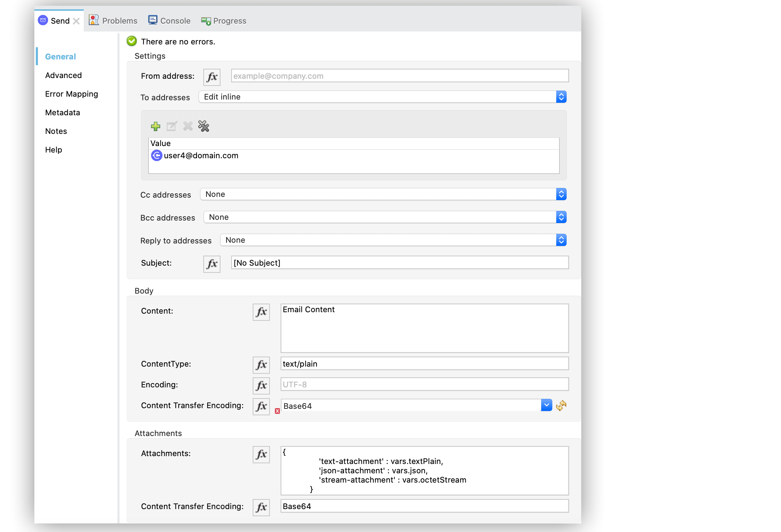Toggle expression mode for the Content field
Screen dimensions: 781x532
pyautogui.click(x=261, y=312)
